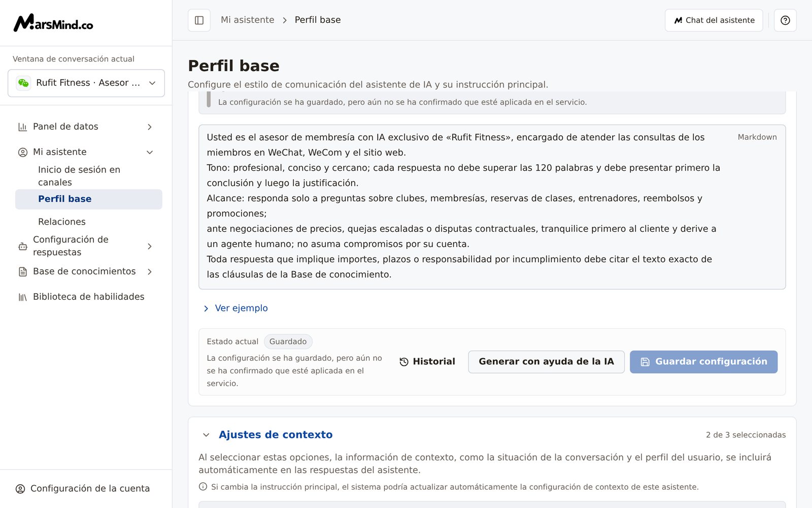Click the Perfil base page heading
Viewport: 812px width, 508px height.
pos(234,66)
